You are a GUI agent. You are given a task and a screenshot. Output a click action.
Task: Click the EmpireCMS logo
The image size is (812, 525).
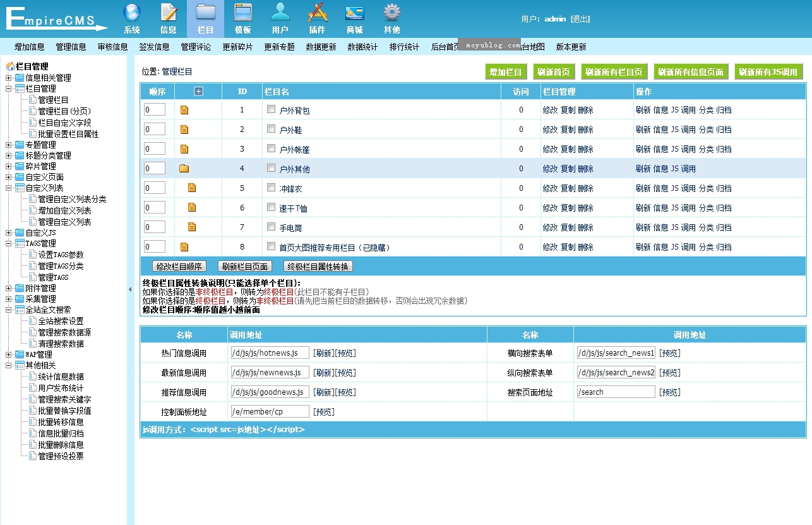(x=57, y=18)
